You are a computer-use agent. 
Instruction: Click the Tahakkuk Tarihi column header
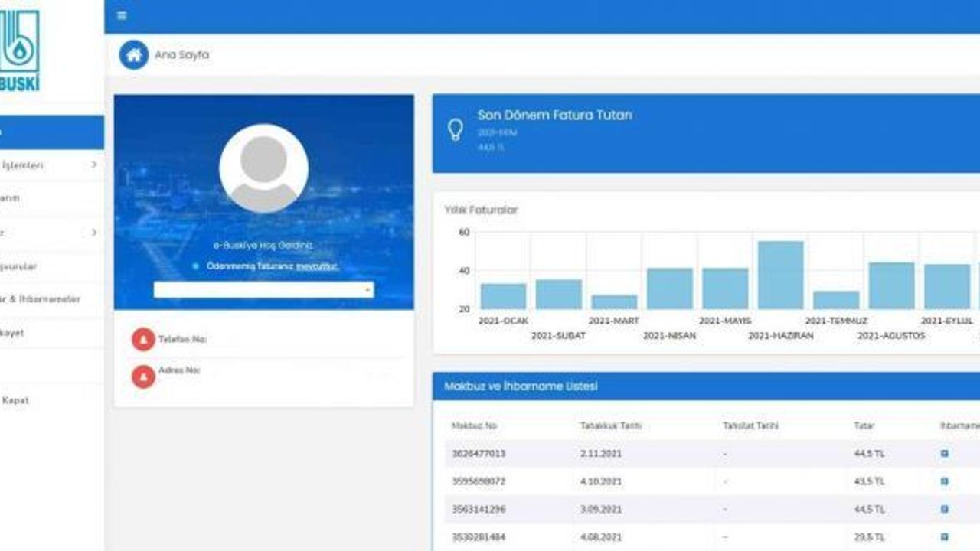pos(611,425)
